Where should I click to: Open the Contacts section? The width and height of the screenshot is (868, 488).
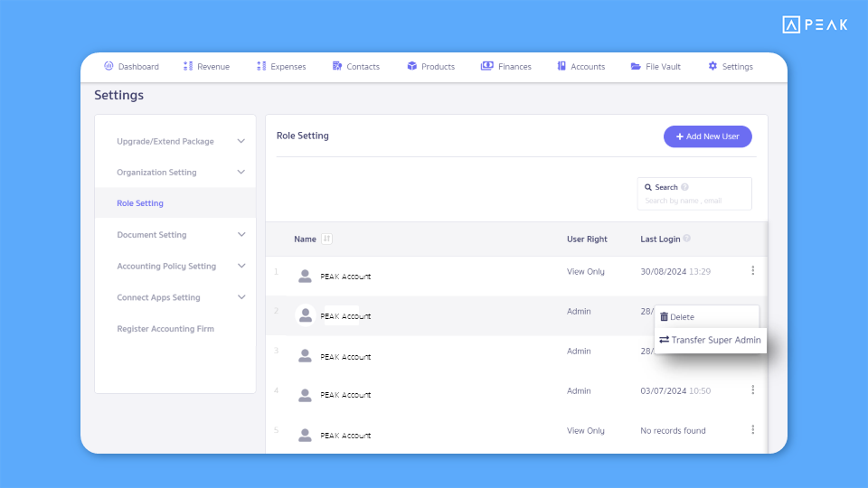(x=356, y=66)
